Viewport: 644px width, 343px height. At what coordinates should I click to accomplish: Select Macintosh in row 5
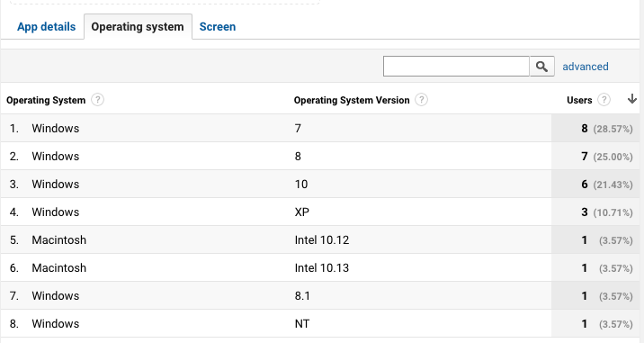coord(59,240)
